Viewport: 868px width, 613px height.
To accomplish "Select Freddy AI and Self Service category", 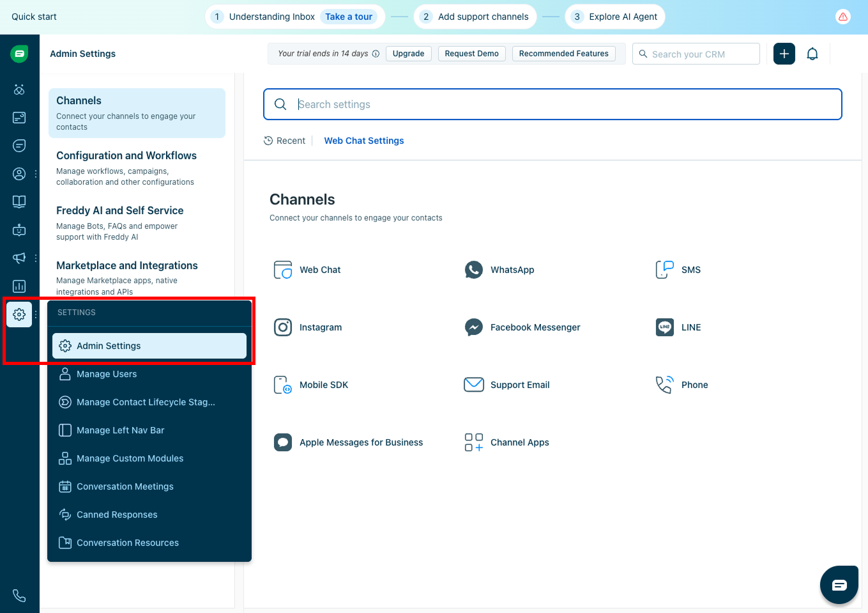I will click(137, 223).
